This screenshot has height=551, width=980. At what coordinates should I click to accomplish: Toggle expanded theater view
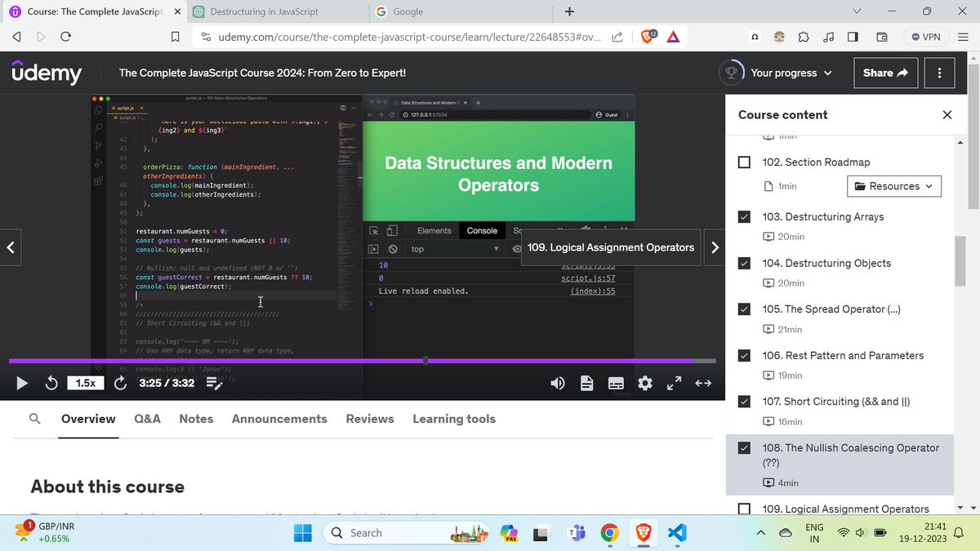703,383
